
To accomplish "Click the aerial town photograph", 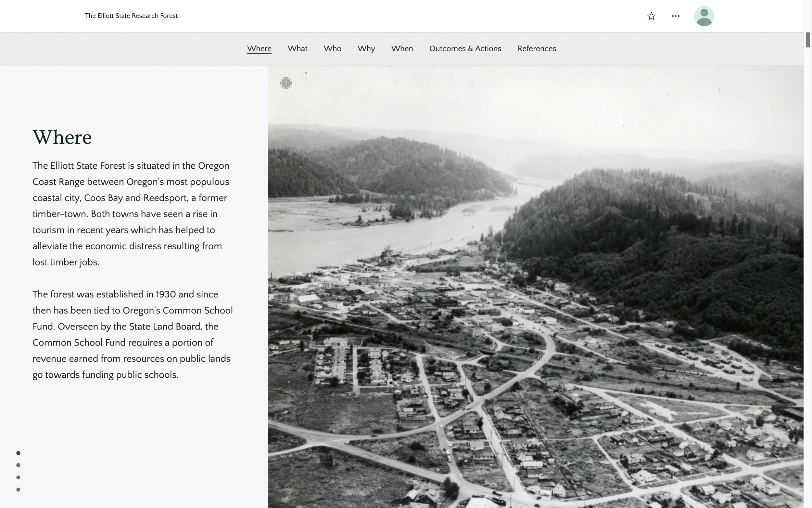I will pyautogui.click(x=536, y=287).
